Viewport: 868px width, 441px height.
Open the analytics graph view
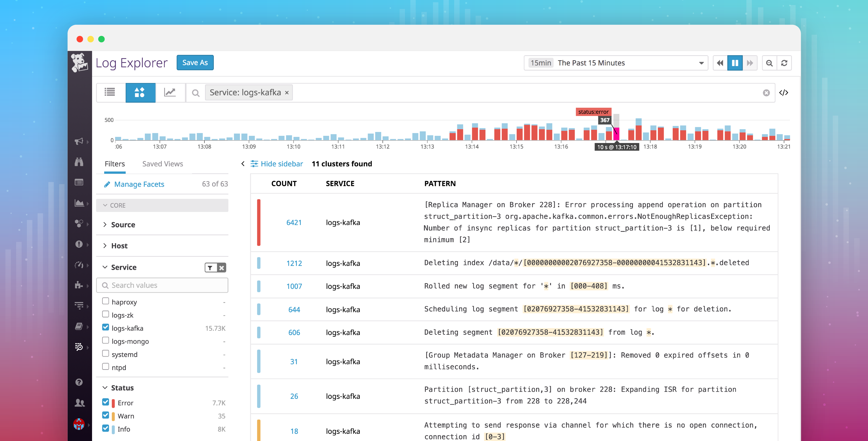(x=170, y=92)
